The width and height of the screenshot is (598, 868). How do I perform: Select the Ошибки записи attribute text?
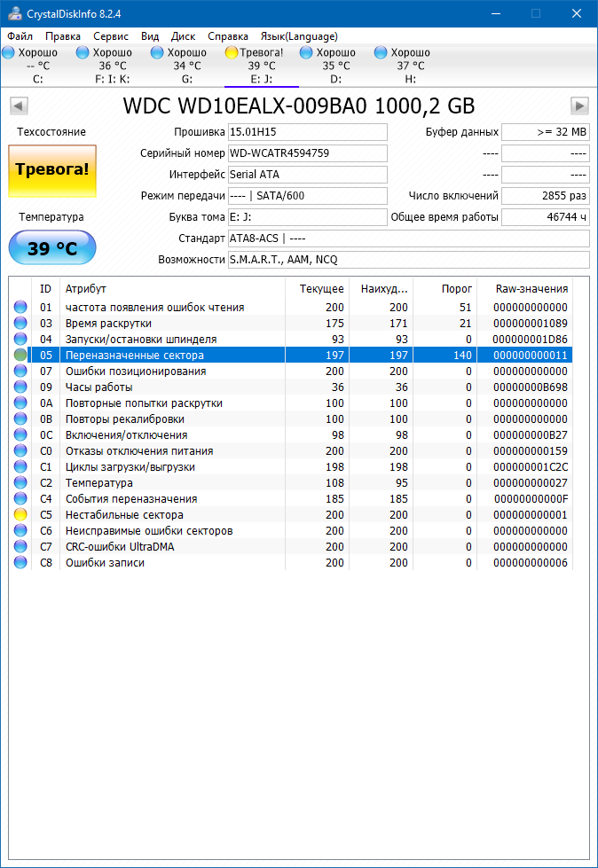point(106,563)
